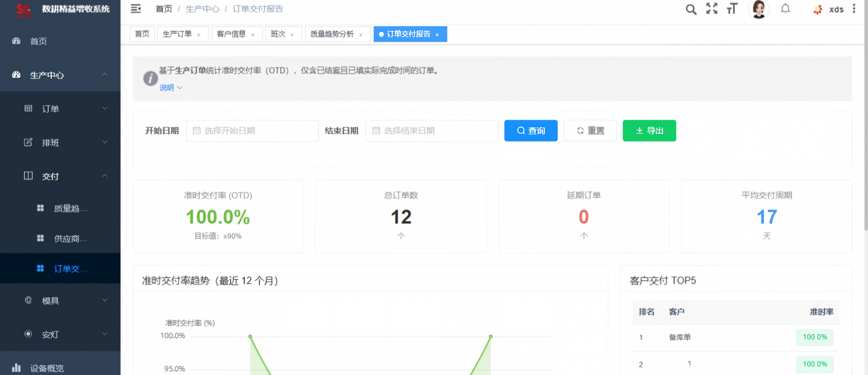Click the user avatar picture

[759, 9]
